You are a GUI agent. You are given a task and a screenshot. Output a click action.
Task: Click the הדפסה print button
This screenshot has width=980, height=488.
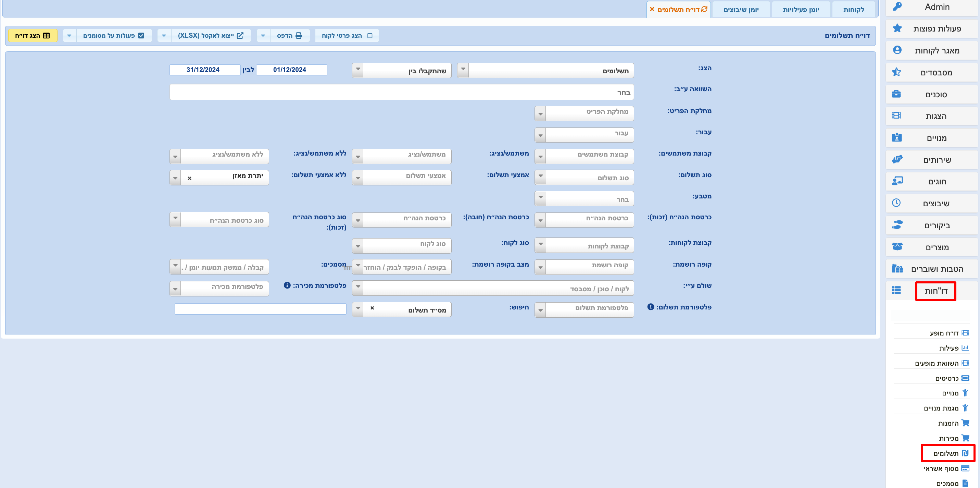pyautogui.click(x=290, y=35)
